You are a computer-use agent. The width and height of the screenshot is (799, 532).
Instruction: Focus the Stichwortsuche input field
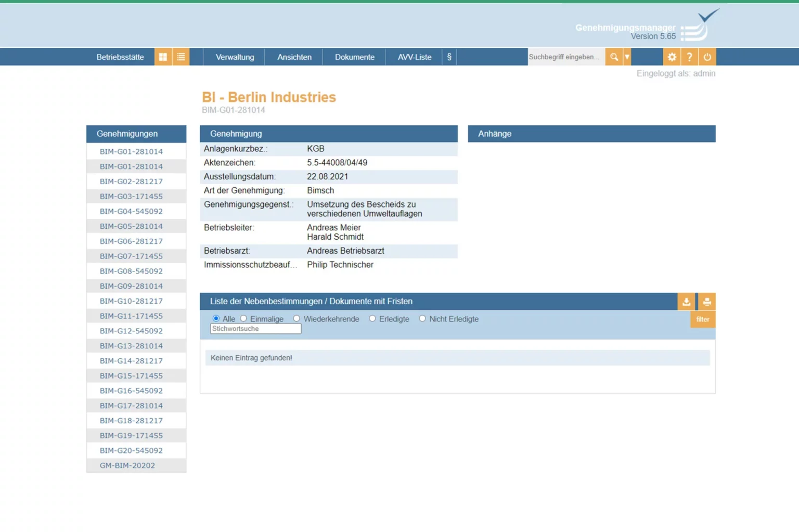coord(255,329)
